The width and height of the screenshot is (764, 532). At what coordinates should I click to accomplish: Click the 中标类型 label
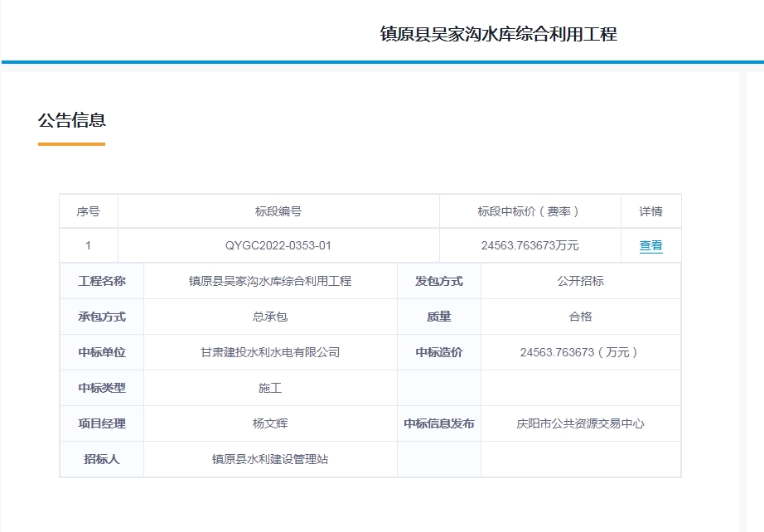(102, 388)
